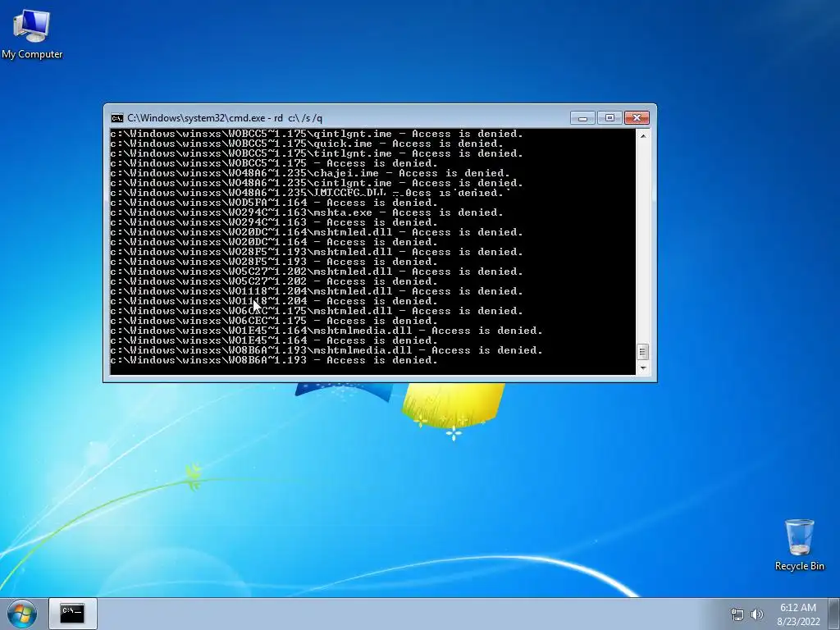Open the volume speaker tray icon
This screenshot has width=840, height=630.
pyautogui.click(x=757, y=614)
